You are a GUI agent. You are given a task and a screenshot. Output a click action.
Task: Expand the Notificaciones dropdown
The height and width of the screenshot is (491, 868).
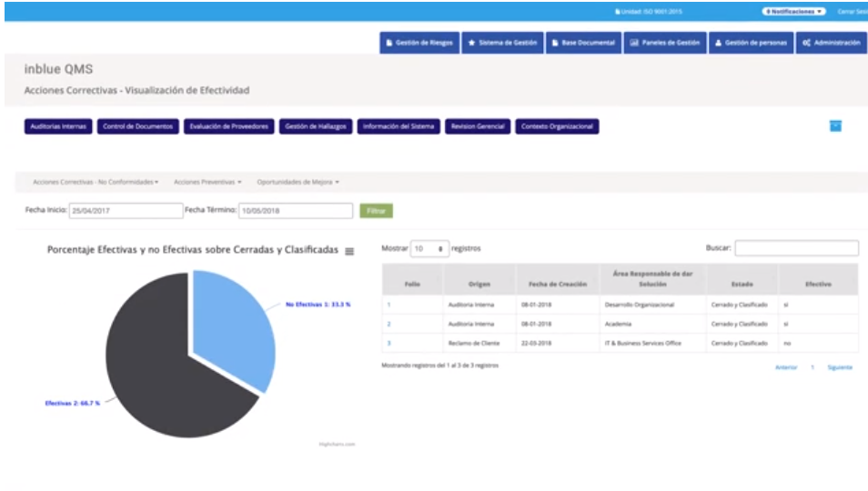793,12
